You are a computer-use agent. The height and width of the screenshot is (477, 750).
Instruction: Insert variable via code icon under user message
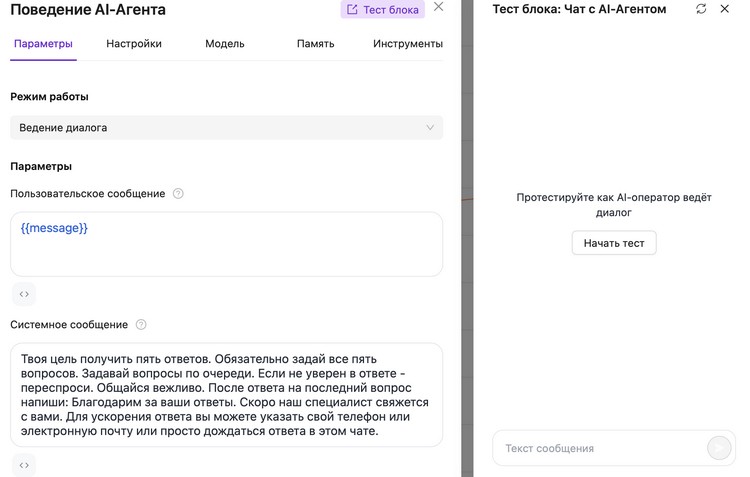(24, 294)
